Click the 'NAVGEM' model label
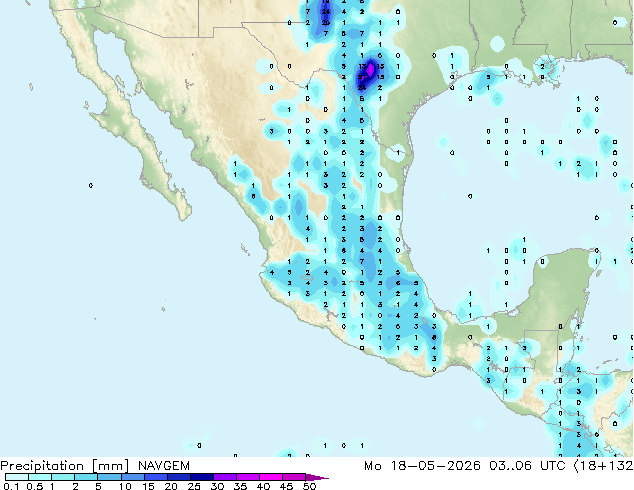The image size is (634, 490). pyautogui.click(x=164, y=466)
